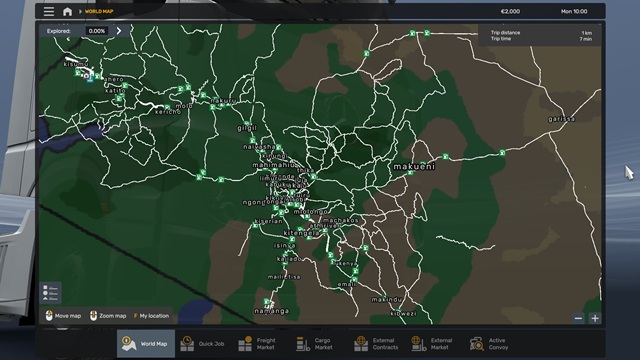Select the naivasha city label

(x=259, y=147)
